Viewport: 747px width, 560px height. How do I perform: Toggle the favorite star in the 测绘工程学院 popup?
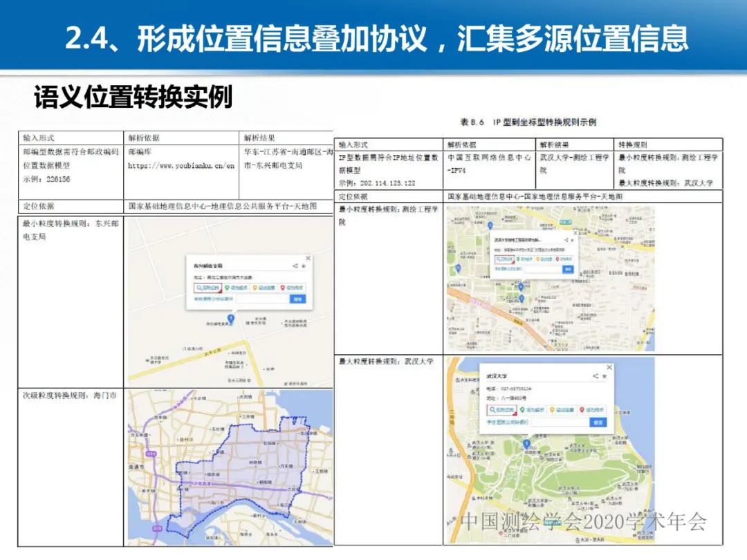tap(572, 239)
